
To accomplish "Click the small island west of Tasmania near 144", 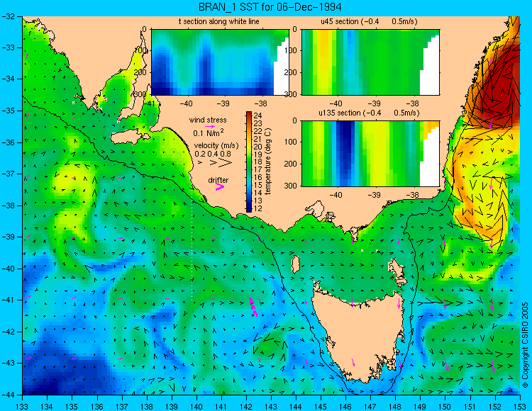I will tap(296, 264).
